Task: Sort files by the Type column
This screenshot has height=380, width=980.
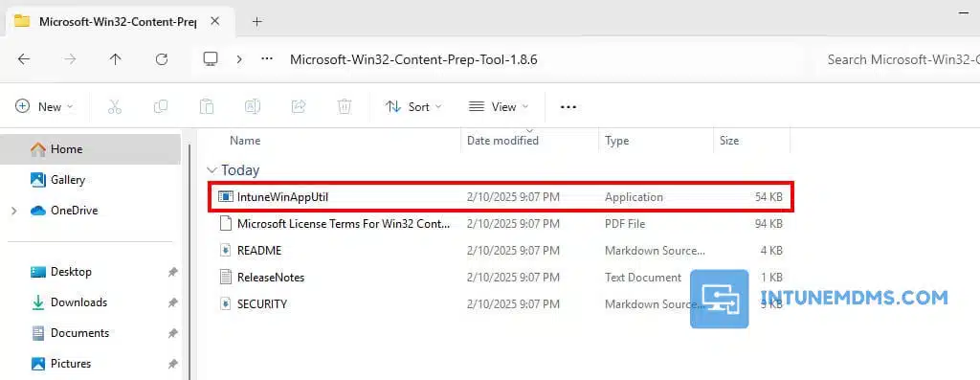Action: [x=617, y=141]
